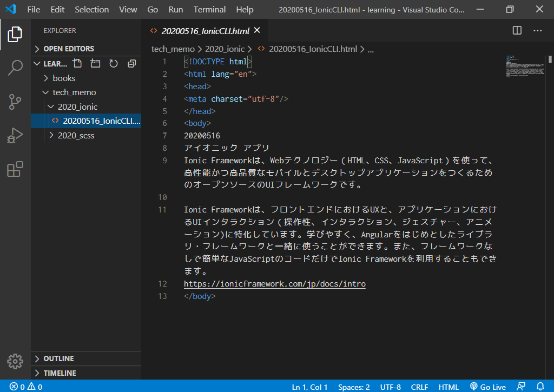This screenshot has height=392, width=554.
Task: Open the ionicframework.com docs link
Action: pos(274,284)
